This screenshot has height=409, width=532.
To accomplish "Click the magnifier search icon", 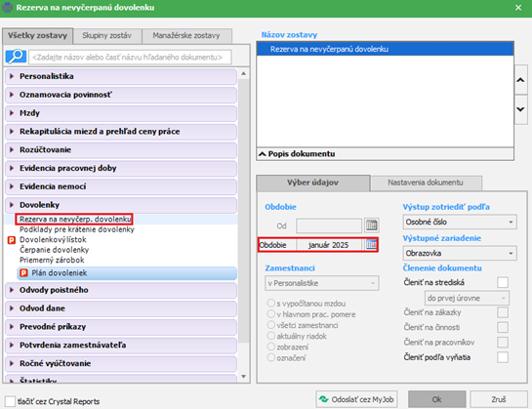I will point(16,57).
